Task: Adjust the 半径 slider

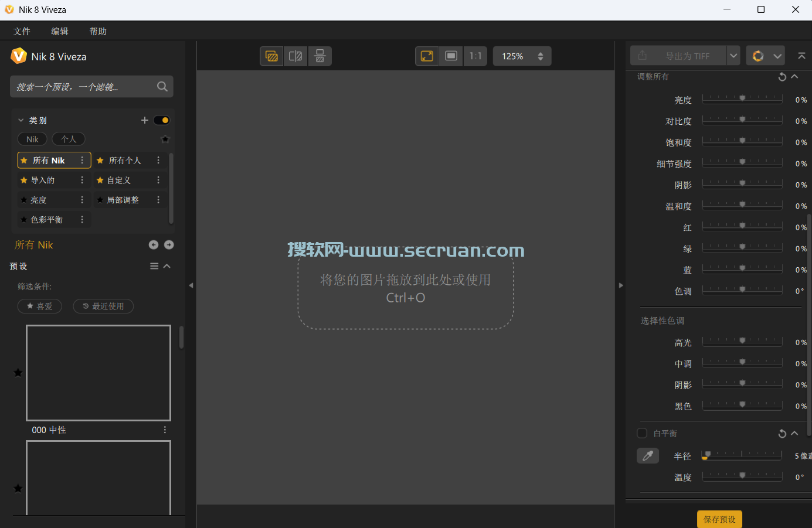Action: [742, 455]
